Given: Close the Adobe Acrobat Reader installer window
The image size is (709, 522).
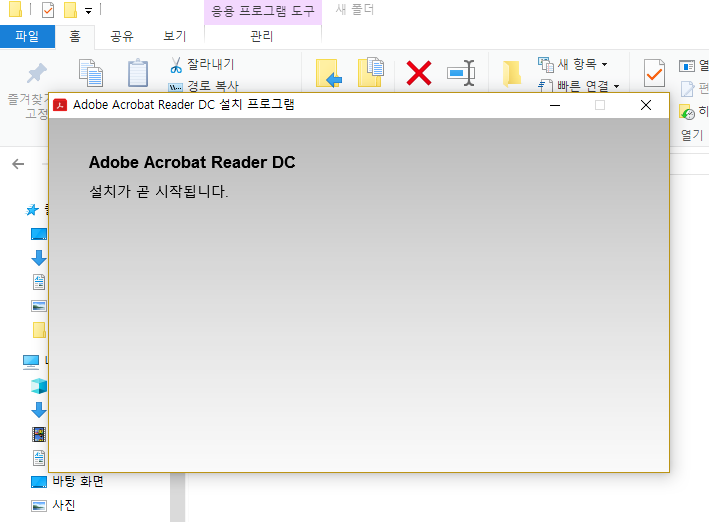Looking at the screenshot, I should 646,105.
